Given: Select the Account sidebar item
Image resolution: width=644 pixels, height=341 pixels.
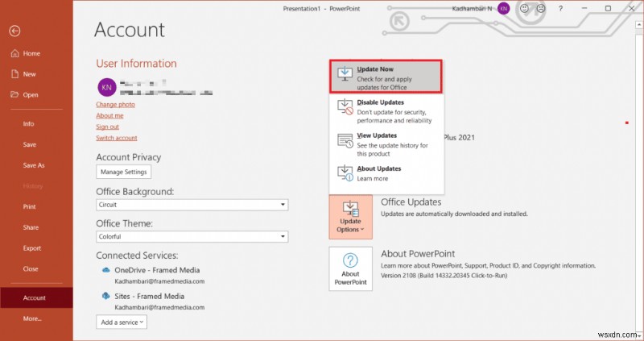Looking at the screenshot, I should 36,297.
